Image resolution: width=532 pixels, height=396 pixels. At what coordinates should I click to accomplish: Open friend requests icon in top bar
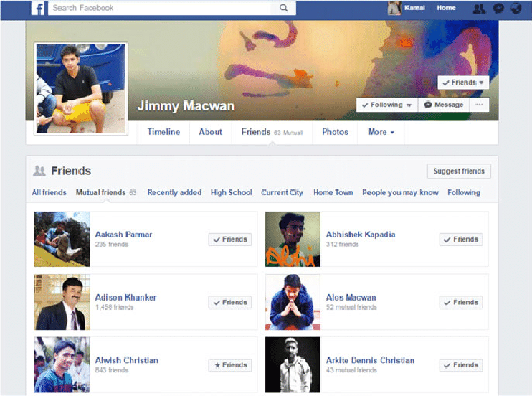point(479,9)
